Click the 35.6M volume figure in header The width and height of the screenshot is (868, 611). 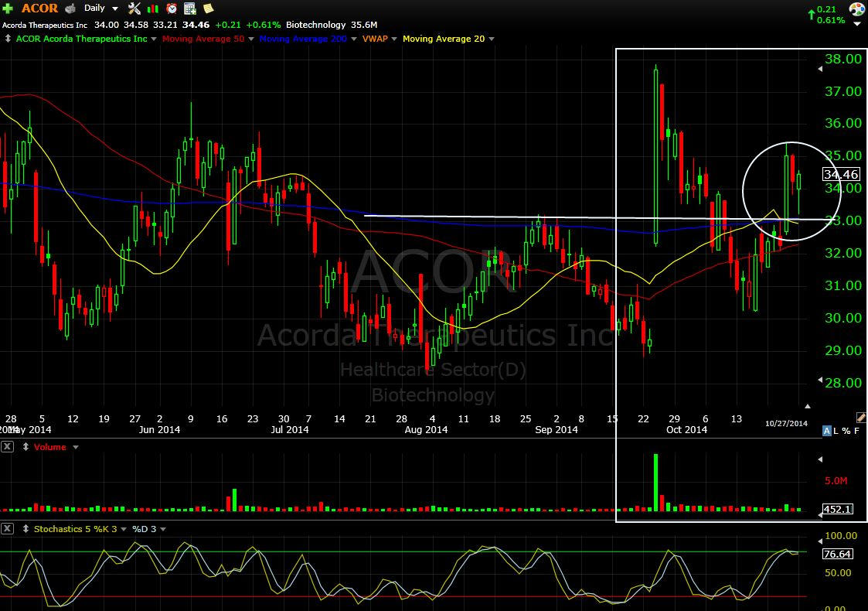point(364,25)
